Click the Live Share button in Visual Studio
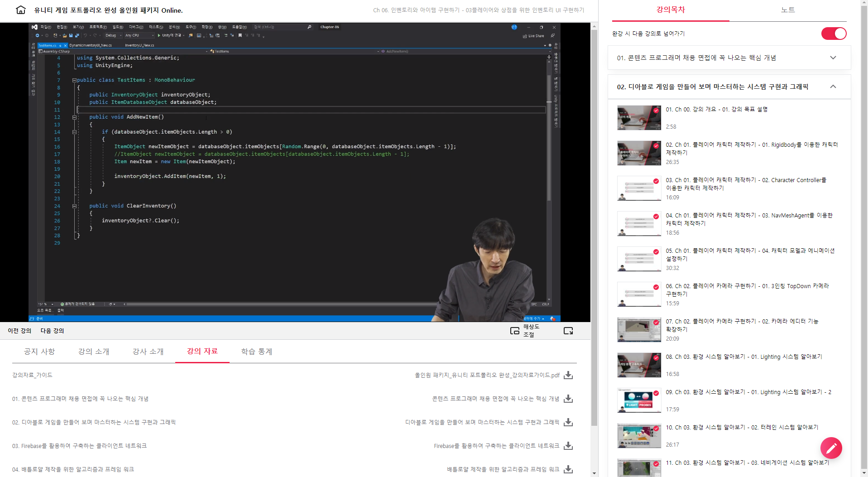This screenshot has width=868, height=477. click(533, 36)
